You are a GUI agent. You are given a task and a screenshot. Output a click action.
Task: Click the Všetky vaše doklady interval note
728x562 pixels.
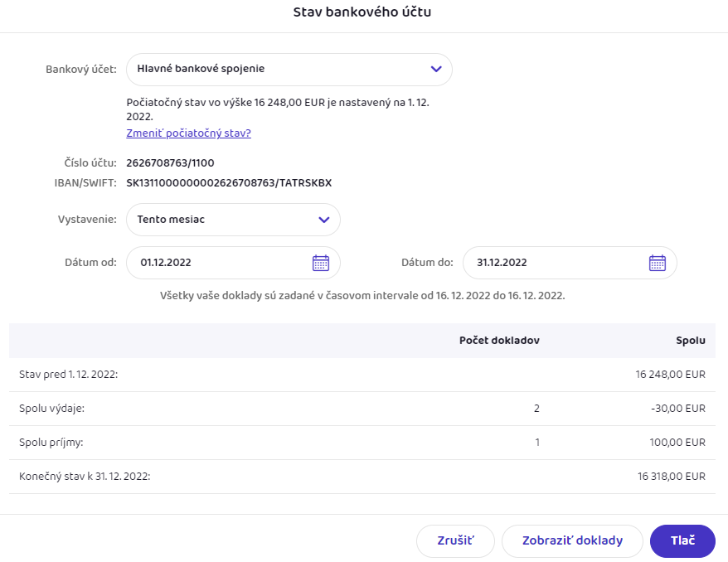click(x=362, y=295)
